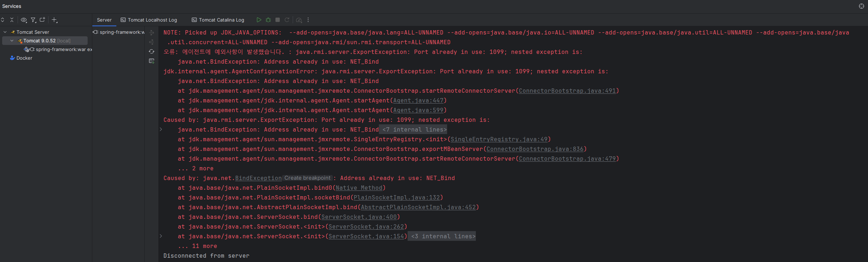The height and width of the screenshot is (262, 868).
Task: Switch to the Tomcat Catalina Log tab
Action: tap(221, 20)
